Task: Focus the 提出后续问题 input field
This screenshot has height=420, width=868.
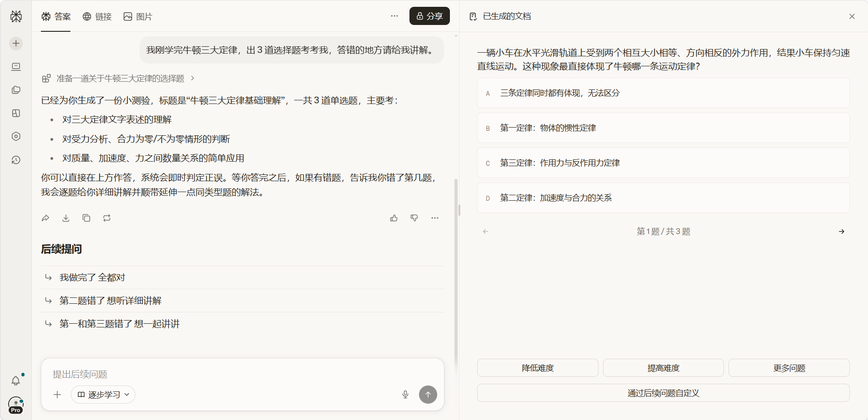Action: (242, 374)
